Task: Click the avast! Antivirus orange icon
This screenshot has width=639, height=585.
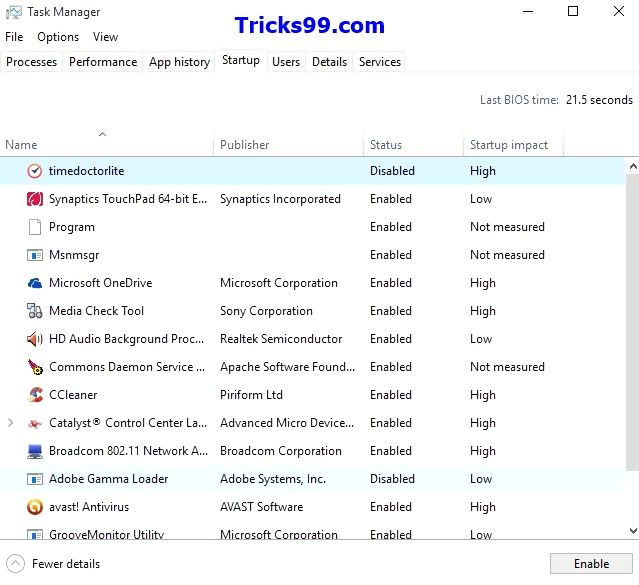Action: click(35, 507)
